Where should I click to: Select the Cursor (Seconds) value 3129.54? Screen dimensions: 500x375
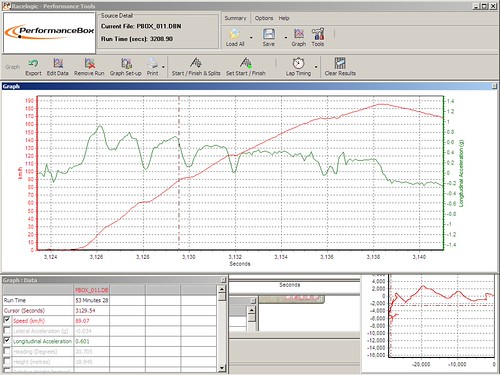tap(85, 311)
